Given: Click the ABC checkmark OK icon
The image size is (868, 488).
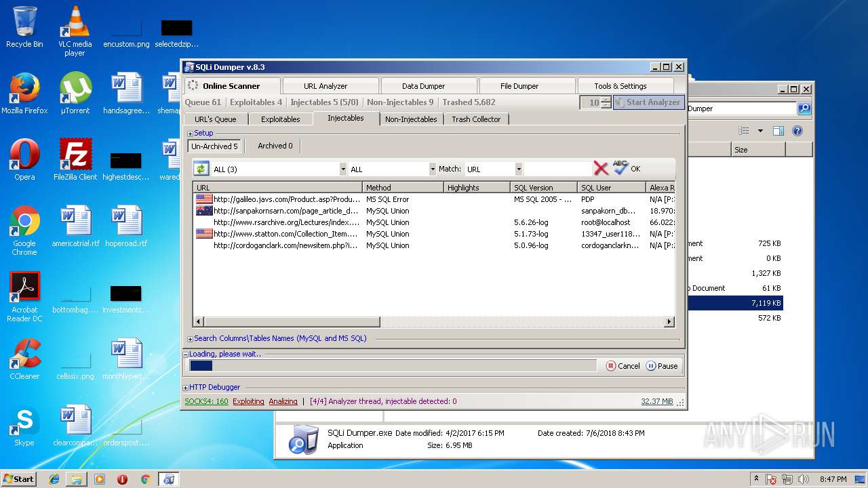Looking at the screenshot, I should click(x=620, y=168).
